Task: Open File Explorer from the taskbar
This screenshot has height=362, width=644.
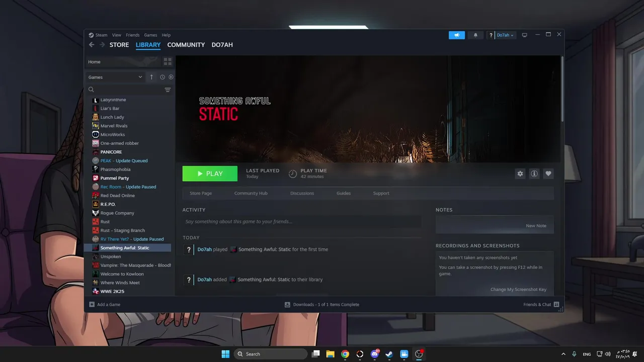Action: (x=331, y=354)
